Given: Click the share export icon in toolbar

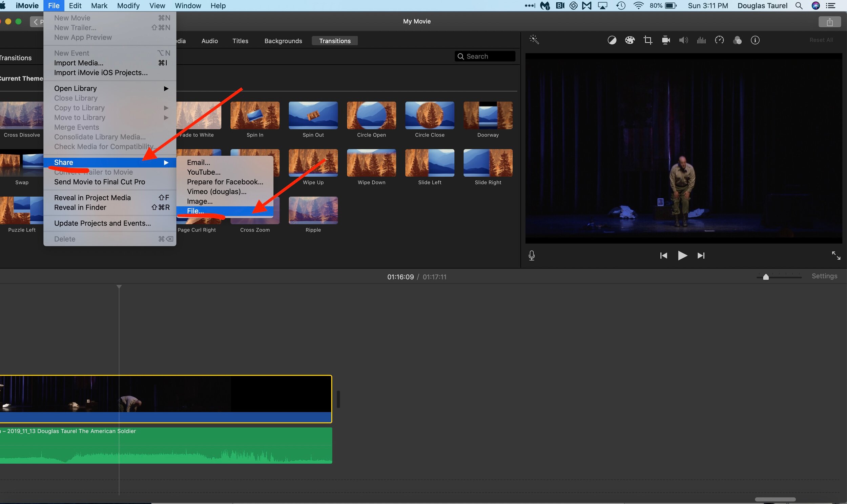Looking at the screenshot, I should [x=830, y=22].
